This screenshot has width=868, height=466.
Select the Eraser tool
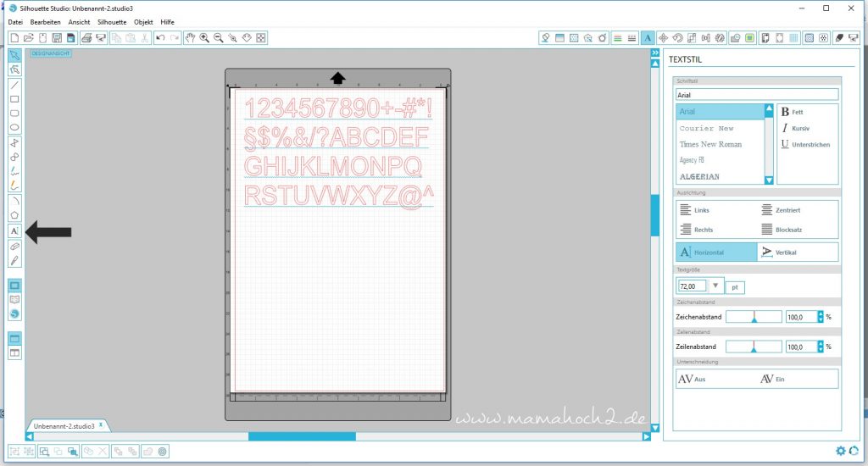pos(14,246)
